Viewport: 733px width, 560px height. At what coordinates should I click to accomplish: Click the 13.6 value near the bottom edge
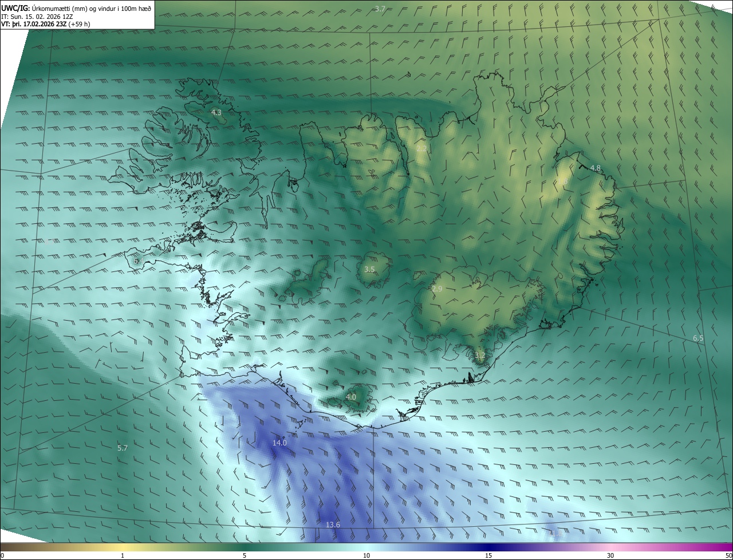333,524
